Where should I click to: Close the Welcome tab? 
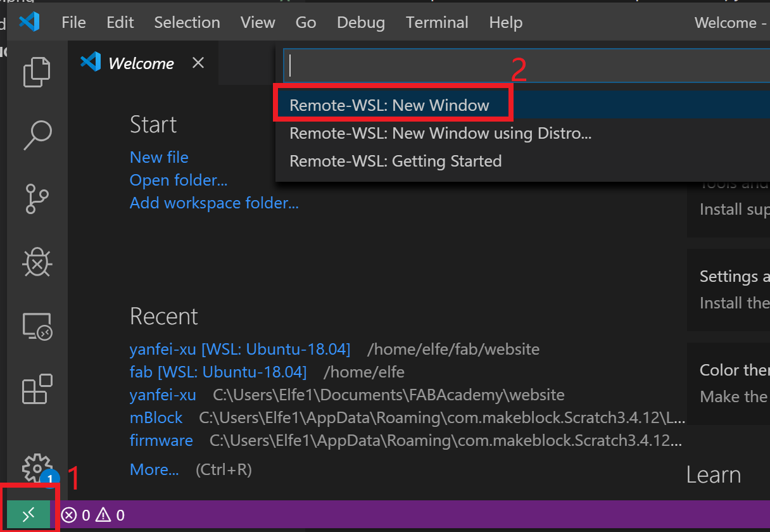pyautogui.click(x=198, y=63)
